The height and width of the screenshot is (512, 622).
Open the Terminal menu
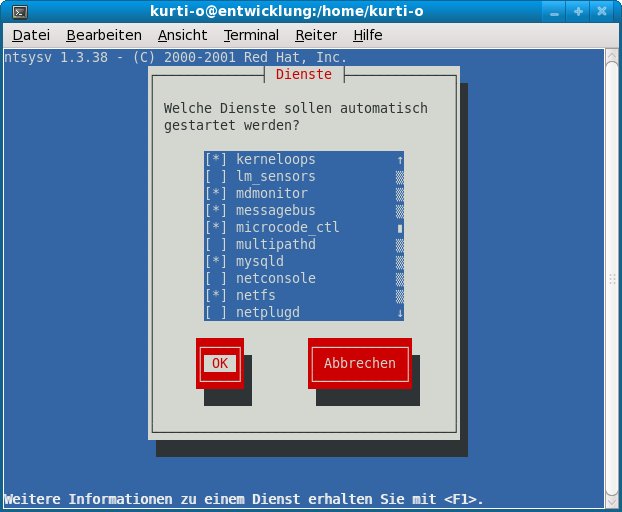point(251,35)
